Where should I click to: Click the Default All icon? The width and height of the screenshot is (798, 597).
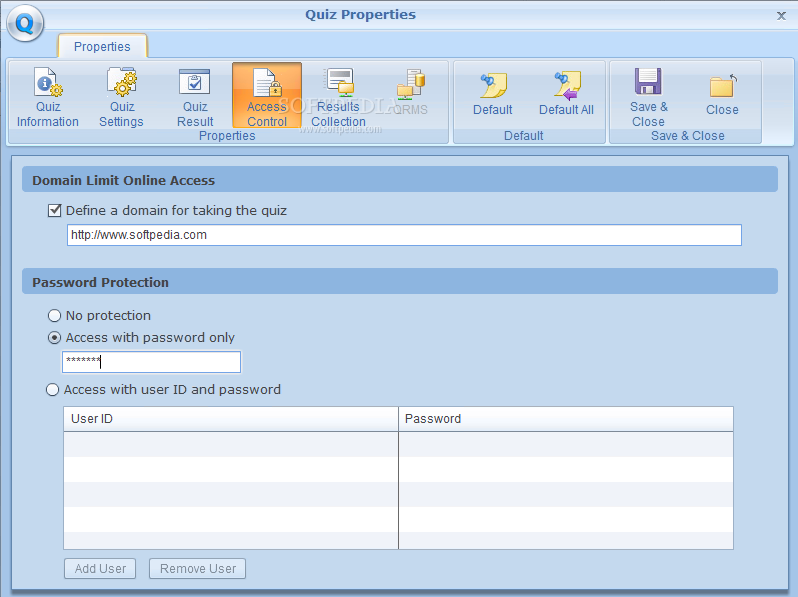click(x=566, y=94)
